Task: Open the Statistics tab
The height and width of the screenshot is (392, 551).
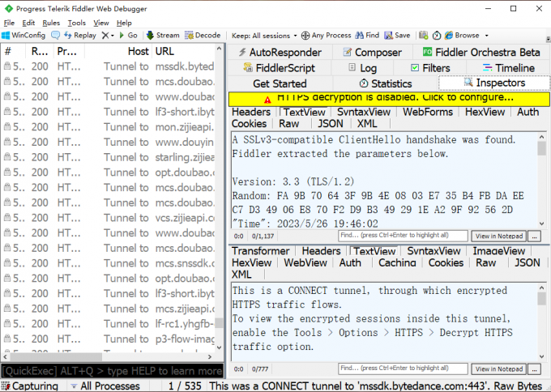Action: pos(385,83)
